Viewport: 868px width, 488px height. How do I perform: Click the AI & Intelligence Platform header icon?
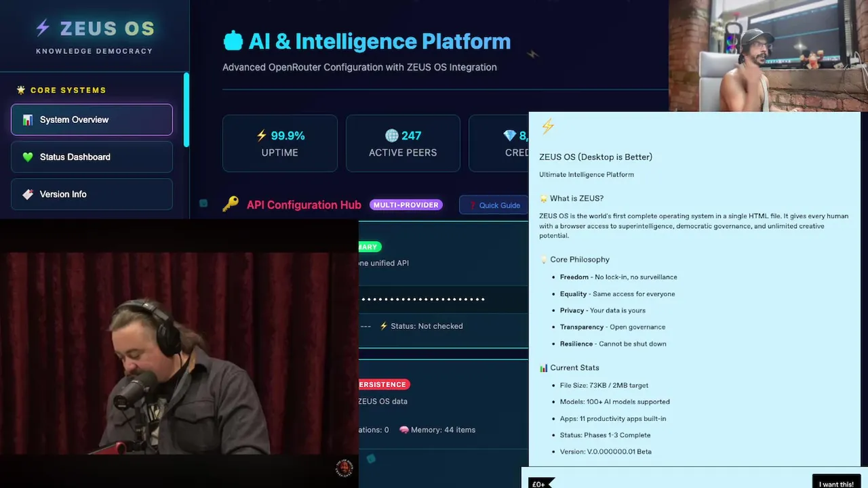[233, 41]
